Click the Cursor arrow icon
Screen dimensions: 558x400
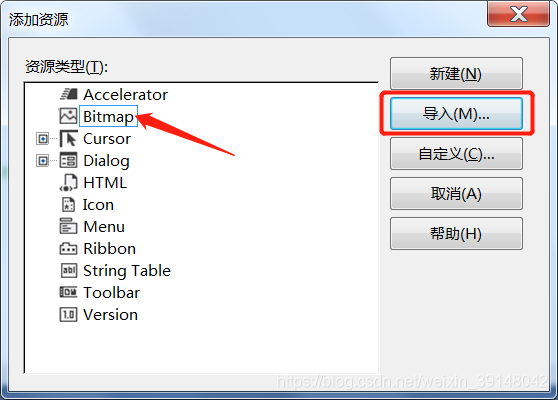(68, 138)
